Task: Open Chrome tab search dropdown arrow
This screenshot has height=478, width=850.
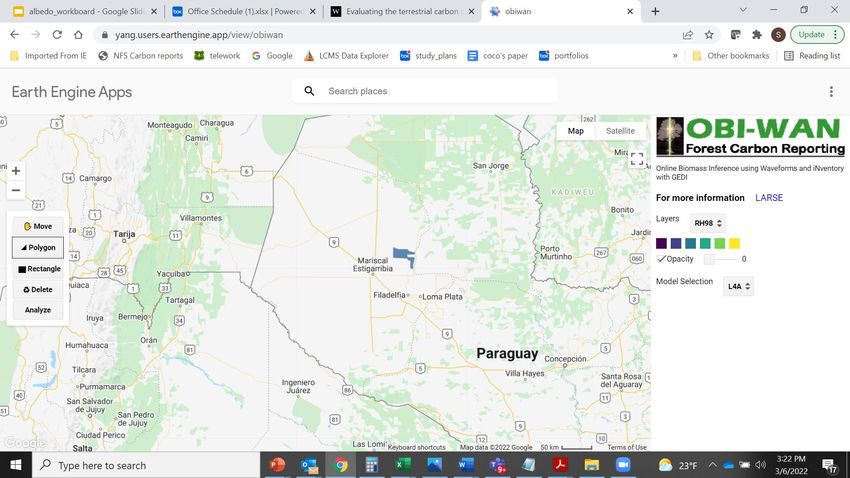Action: tap(743, 10)
